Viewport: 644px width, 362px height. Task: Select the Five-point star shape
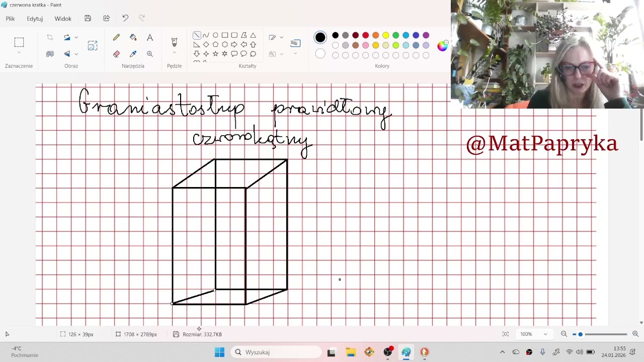(215, 54)
